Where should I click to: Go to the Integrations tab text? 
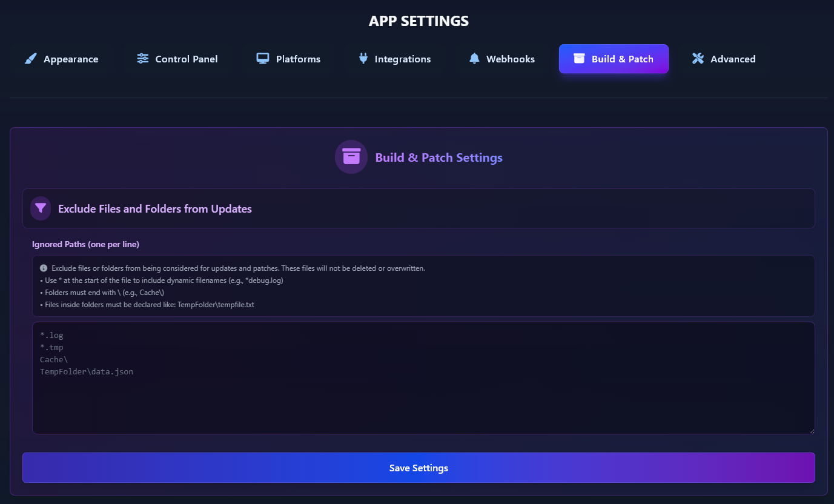click(403, 59)
